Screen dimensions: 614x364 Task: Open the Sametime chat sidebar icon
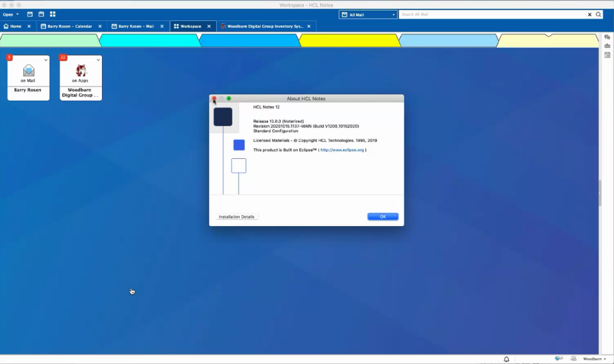[x=607, y=37]
